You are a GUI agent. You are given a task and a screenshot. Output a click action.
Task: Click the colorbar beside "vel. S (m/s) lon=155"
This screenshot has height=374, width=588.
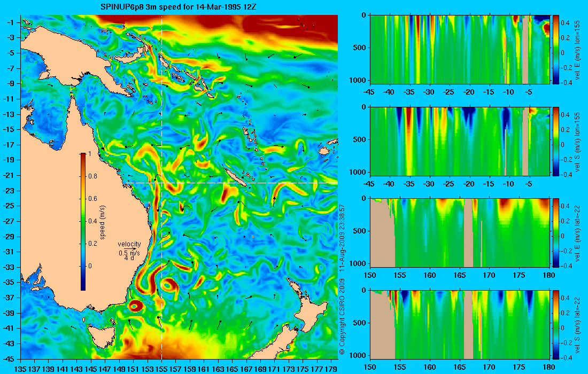point(556,141)
